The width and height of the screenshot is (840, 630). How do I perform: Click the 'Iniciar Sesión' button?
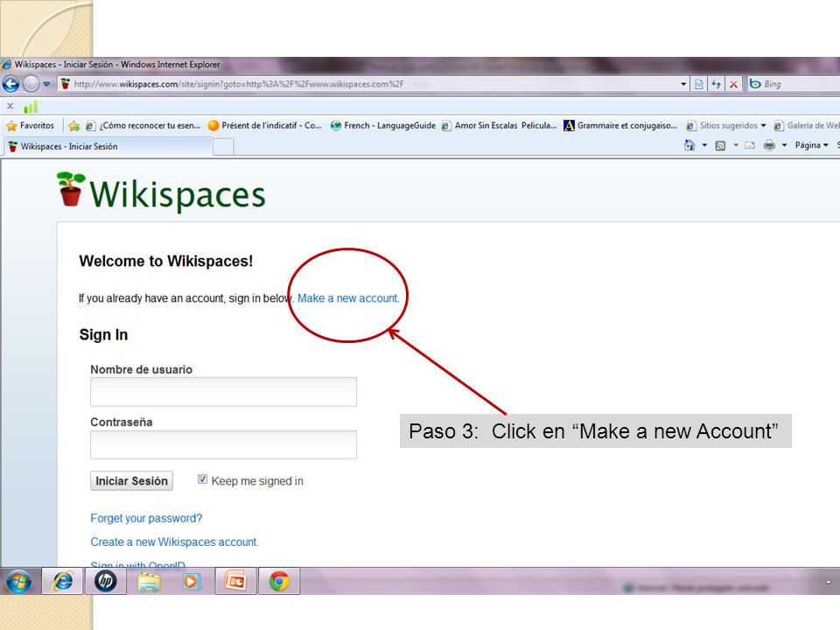131,481
